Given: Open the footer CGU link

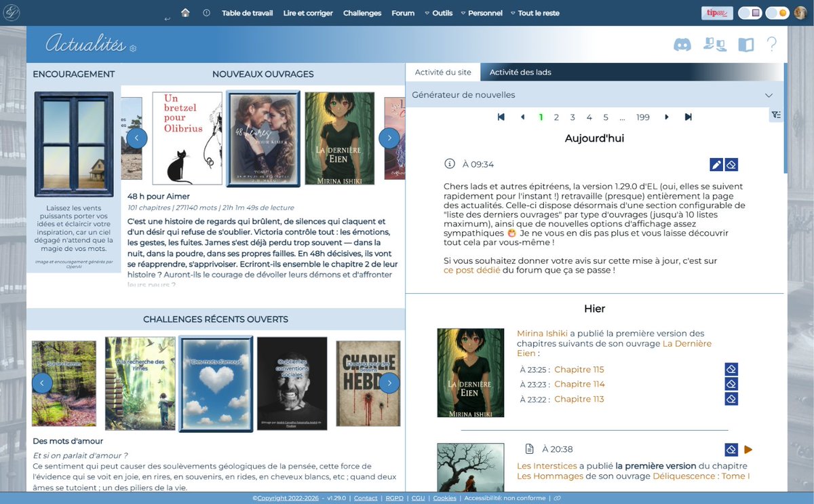Looking at the screenshot, I should [x=418, y=498].
